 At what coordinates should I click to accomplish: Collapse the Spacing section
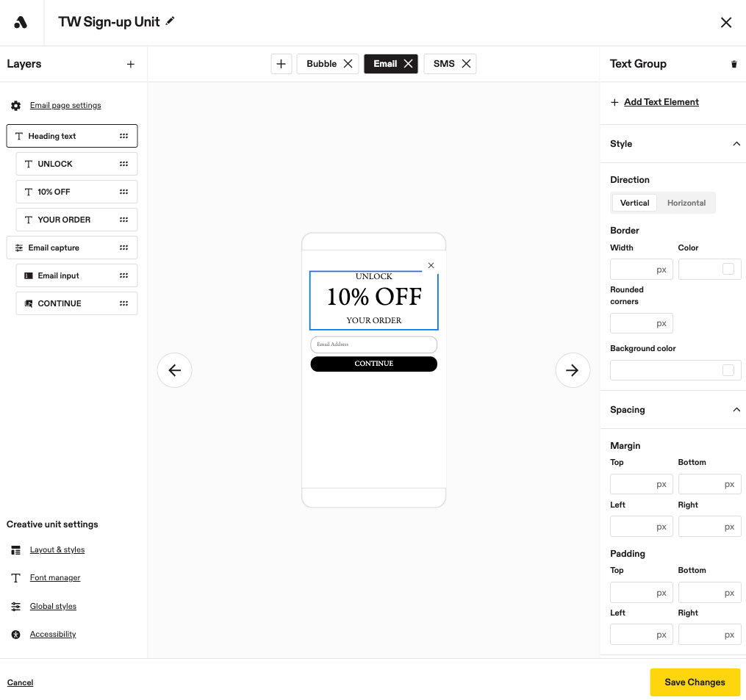(x=736, y=409)
